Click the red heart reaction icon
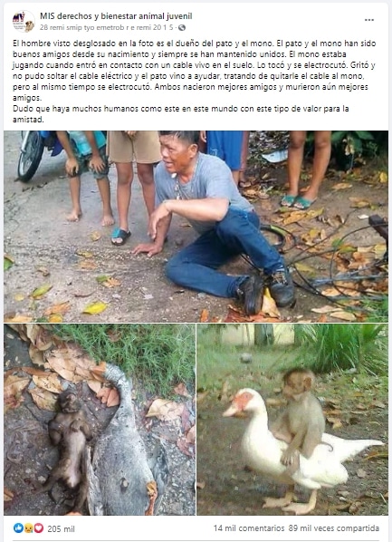This screenshot has height=542, width=392. (x=38, y=527)
